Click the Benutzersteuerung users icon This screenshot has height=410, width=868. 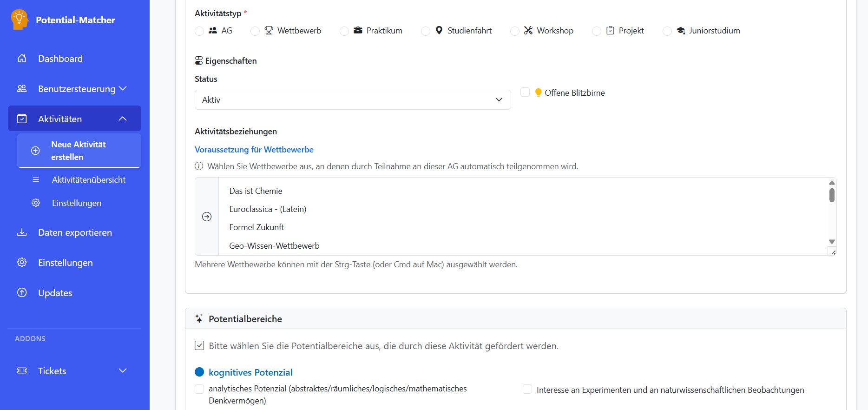(x=22, y=88)
